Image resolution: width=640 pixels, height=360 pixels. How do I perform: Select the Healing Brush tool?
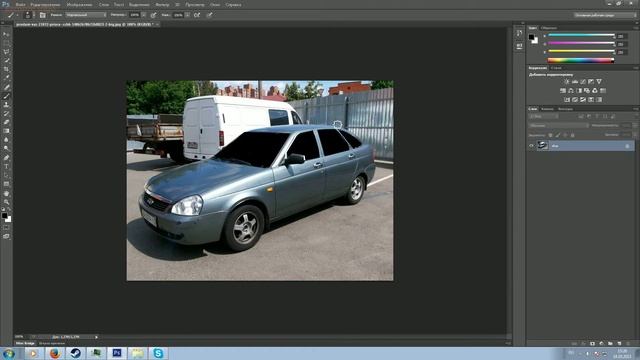[6, 87]
